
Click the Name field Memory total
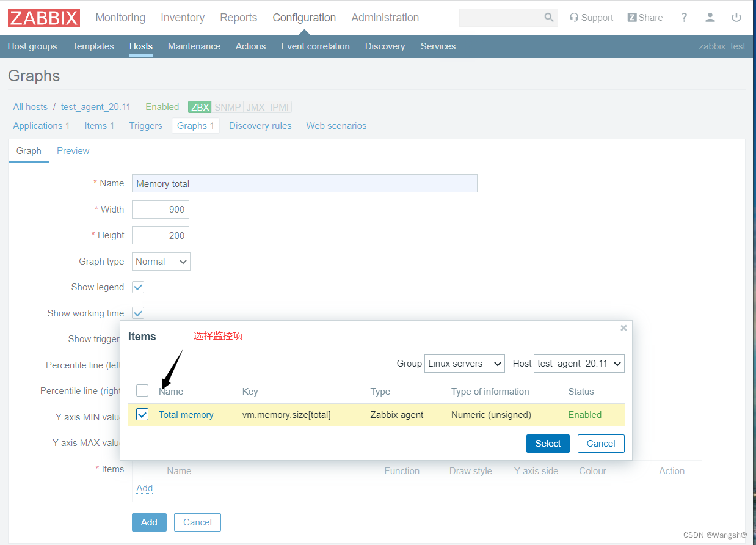(304, 183)
